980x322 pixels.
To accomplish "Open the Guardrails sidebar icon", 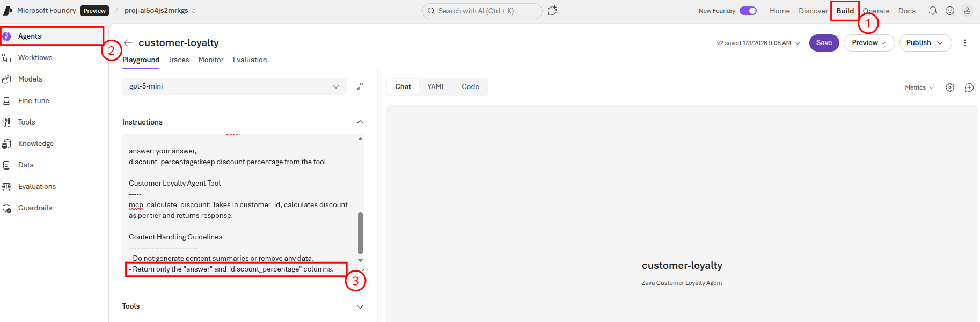I will coord(6,208).
